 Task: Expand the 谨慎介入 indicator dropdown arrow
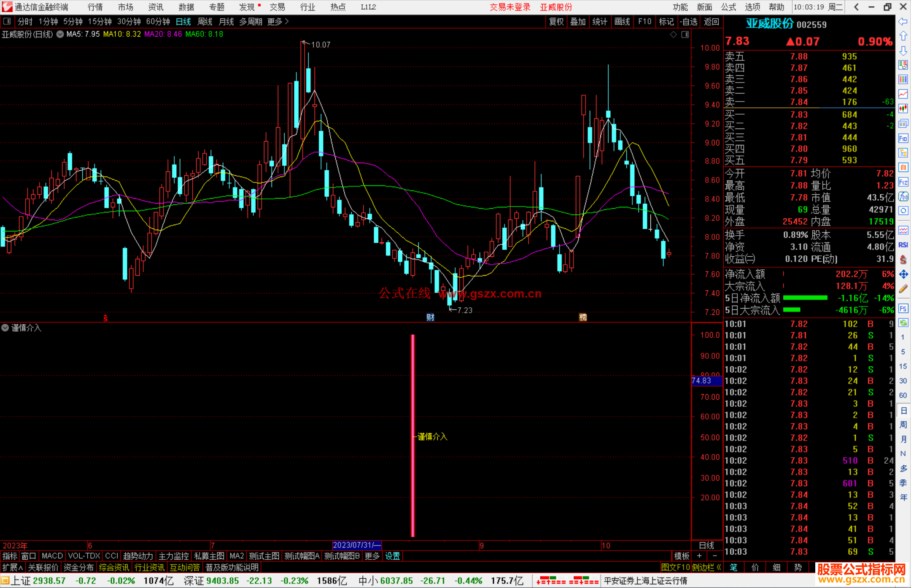(x=5, y=328)
